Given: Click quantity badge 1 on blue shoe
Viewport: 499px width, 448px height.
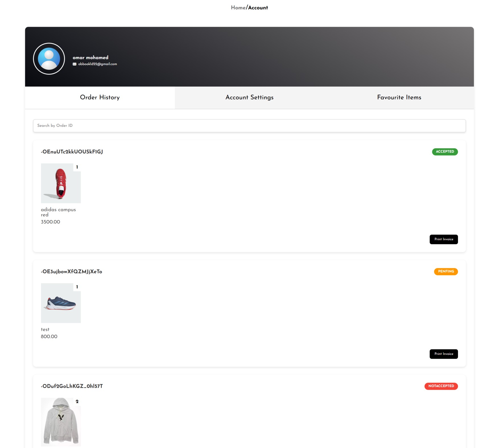Looking at the screenshot, I should click(77, 287).
